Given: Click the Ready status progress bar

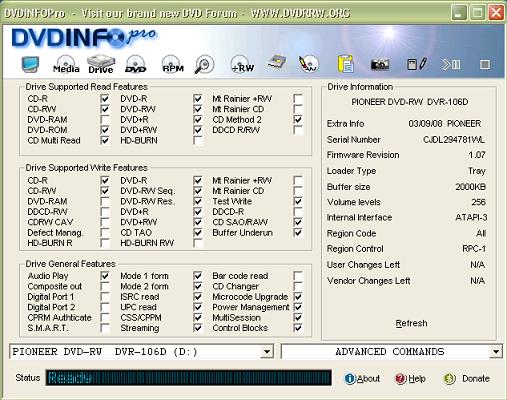Looking at the screenshot, I should click(x=189, y=377).
